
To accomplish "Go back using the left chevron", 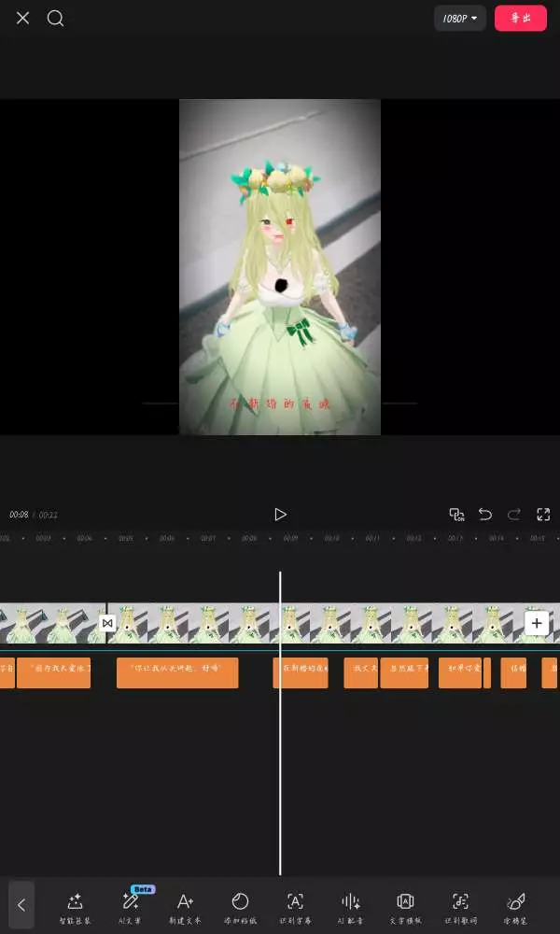I will coord(21,905).
